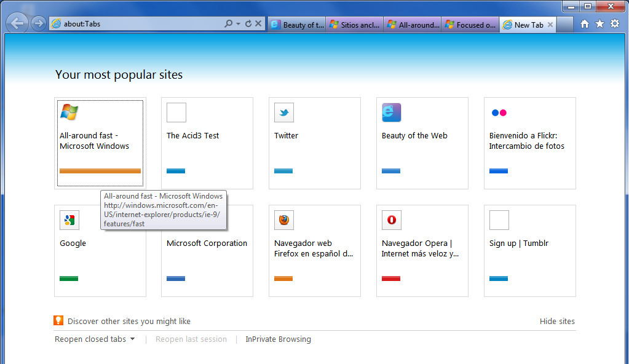Open Navegador Opera tile title
The image size is (629, 364).
(x=420, y=248)
